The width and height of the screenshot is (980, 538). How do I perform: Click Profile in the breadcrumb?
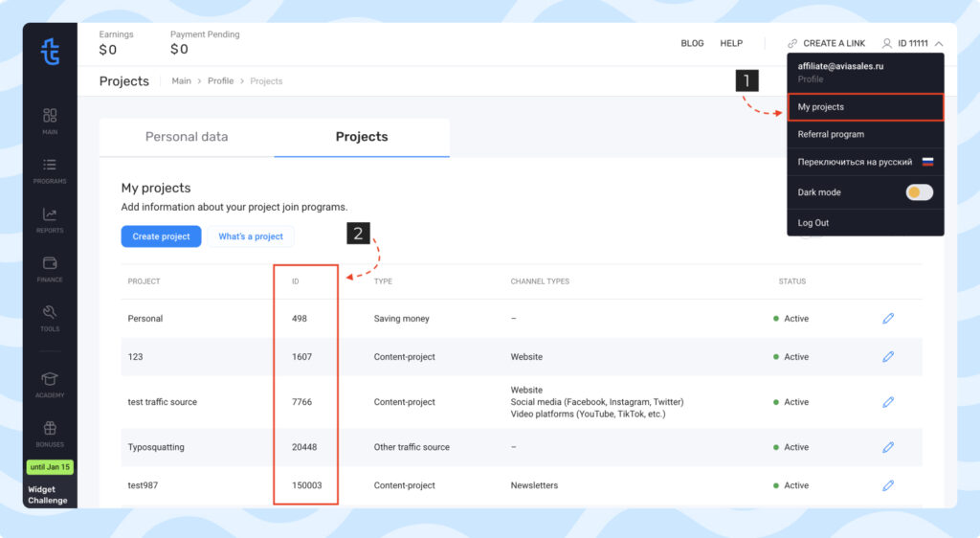(220, 81)
